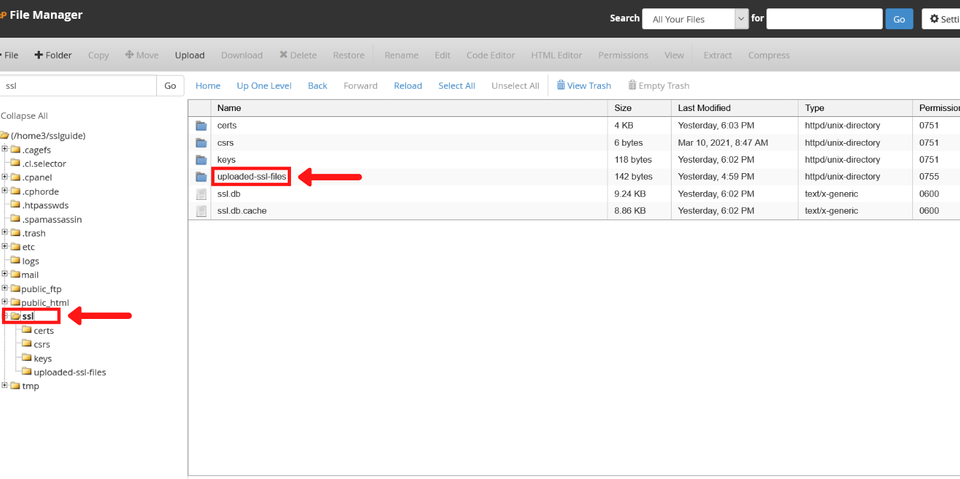Expand the public_html tree folder

(5, 302)
